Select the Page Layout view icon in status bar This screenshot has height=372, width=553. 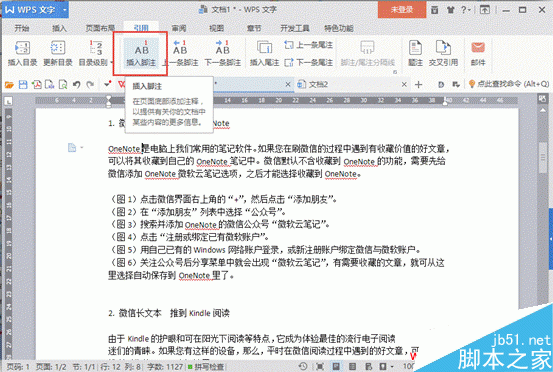click(336, 367)
